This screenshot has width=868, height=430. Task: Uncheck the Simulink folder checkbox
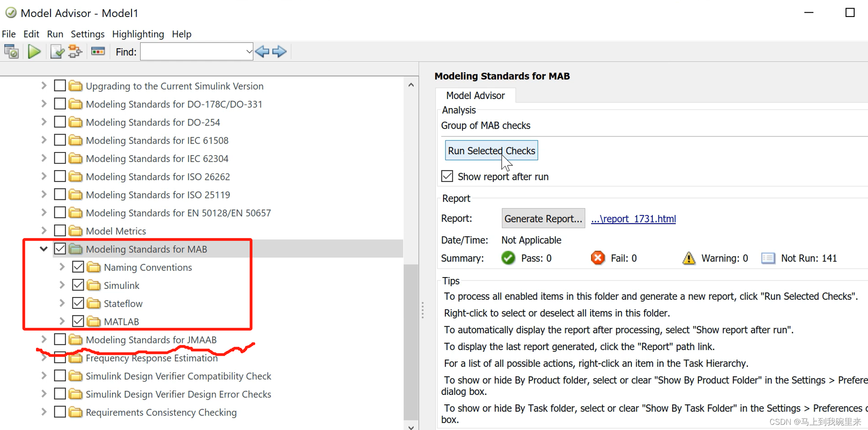click(x=78, y=285)
